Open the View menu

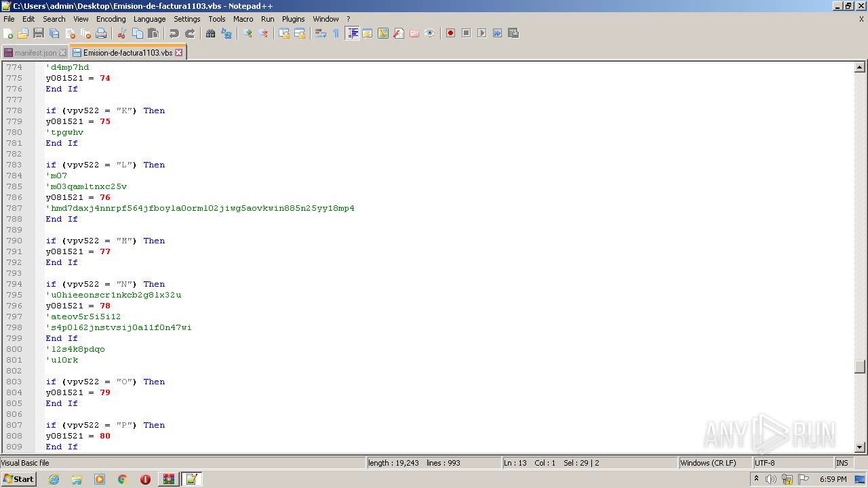click(x=81, y=19)
